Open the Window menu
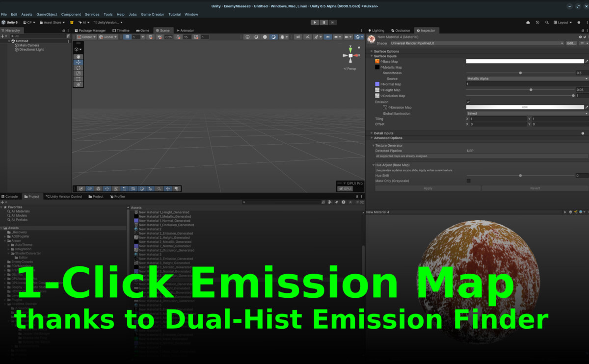 [191, 14]
